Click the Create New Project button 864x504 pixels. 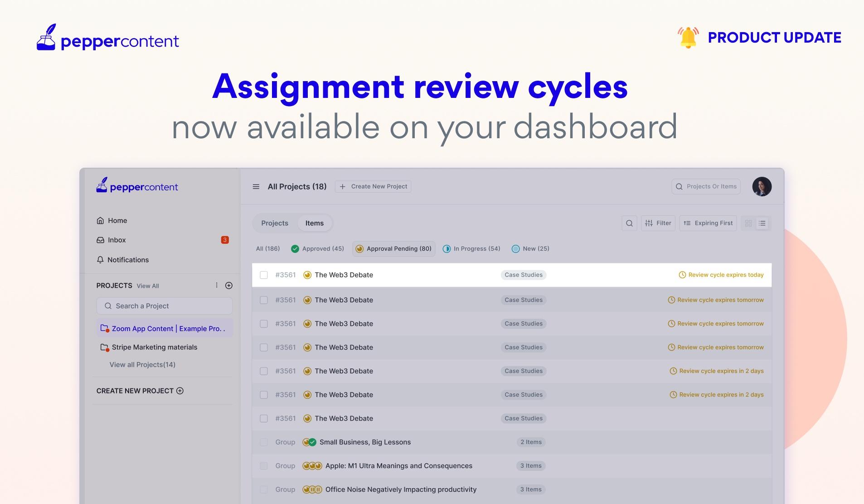[373, 186]
